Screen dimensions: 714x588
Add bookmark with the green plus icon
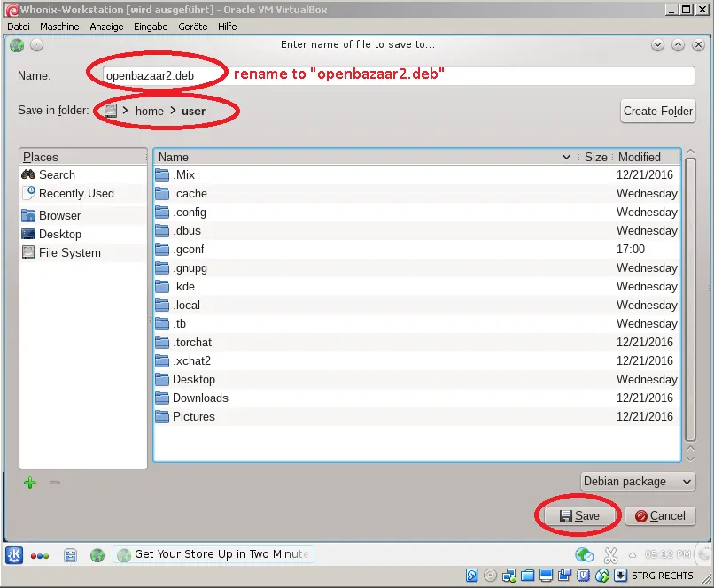coord(29,483)
